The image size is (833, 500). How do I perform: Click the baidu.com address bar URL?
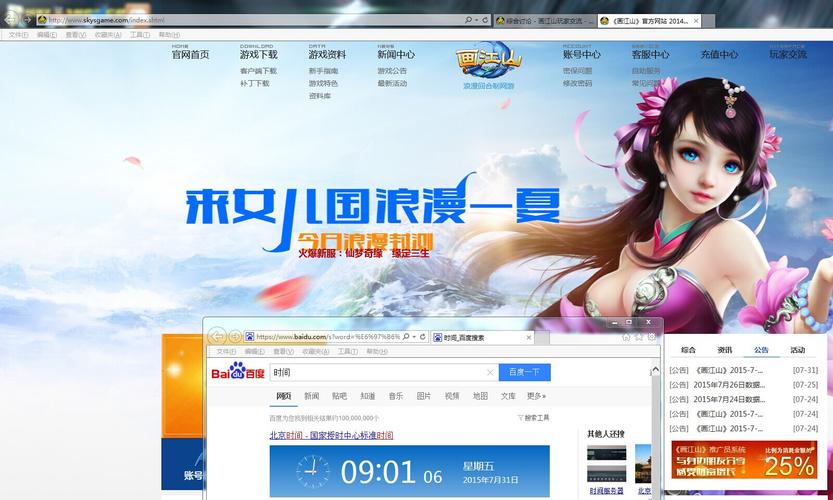point(328,337)
